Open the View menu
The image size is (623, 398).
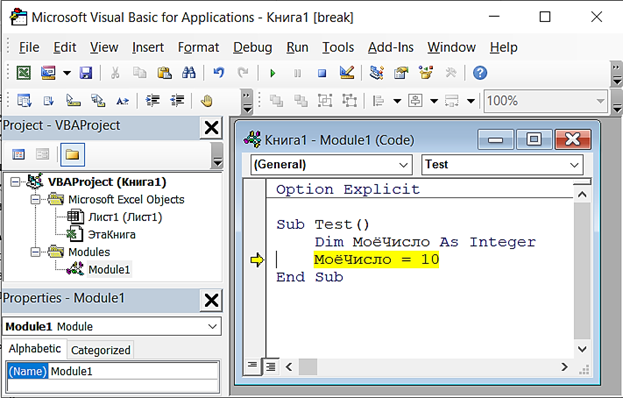(x=104, y=48)
